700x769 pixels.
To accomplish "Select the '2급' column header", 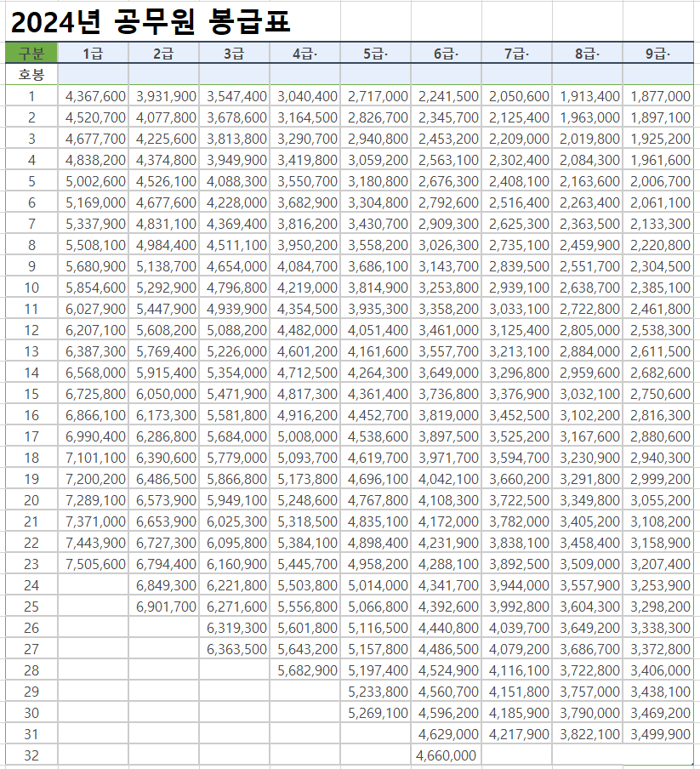I will click(163, 53).
